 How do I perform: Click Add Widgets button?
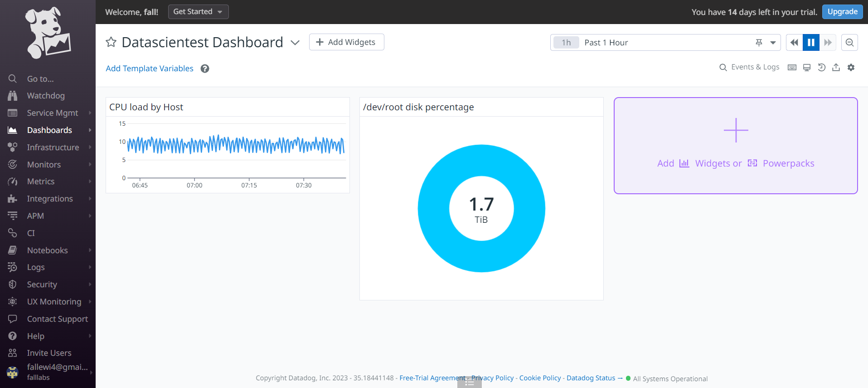pyautogui.click(x=346, y=42)
